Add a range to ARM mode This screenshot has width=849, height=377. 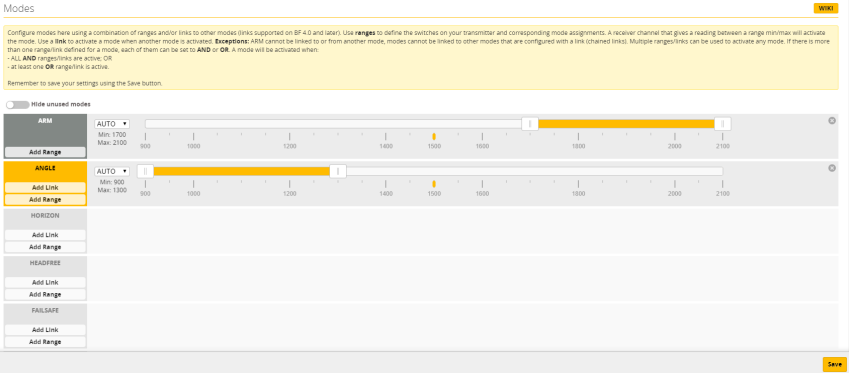click(45, 152)
